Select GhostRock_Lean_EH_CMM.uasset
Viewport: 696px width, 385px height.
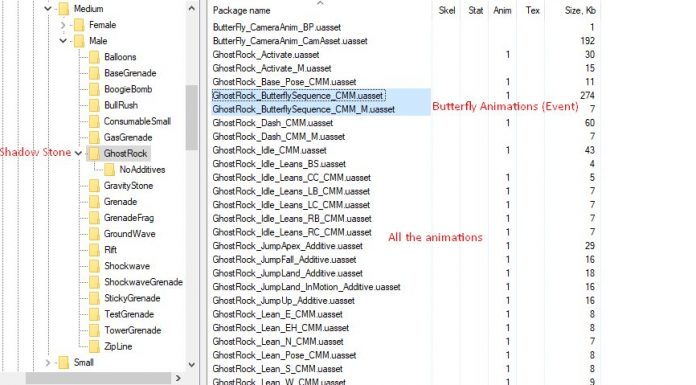click(281, 328)
